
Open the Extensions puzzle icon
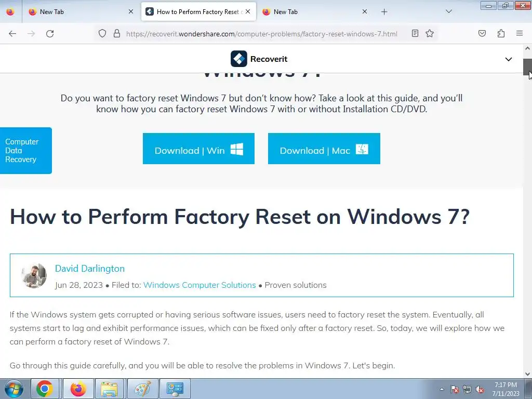[x=501, y=33]
